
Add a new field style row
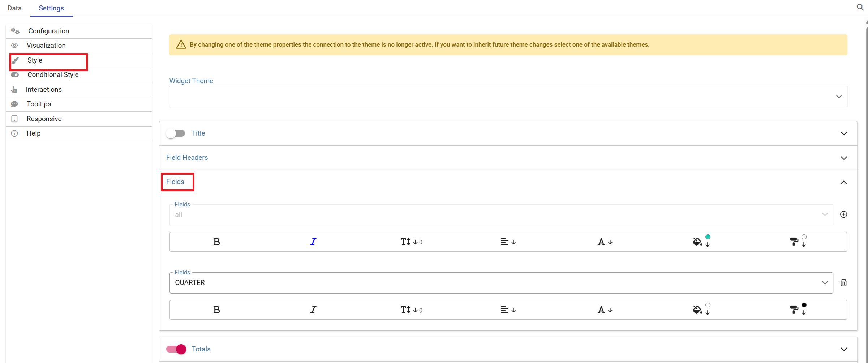(x=843, y=214)
